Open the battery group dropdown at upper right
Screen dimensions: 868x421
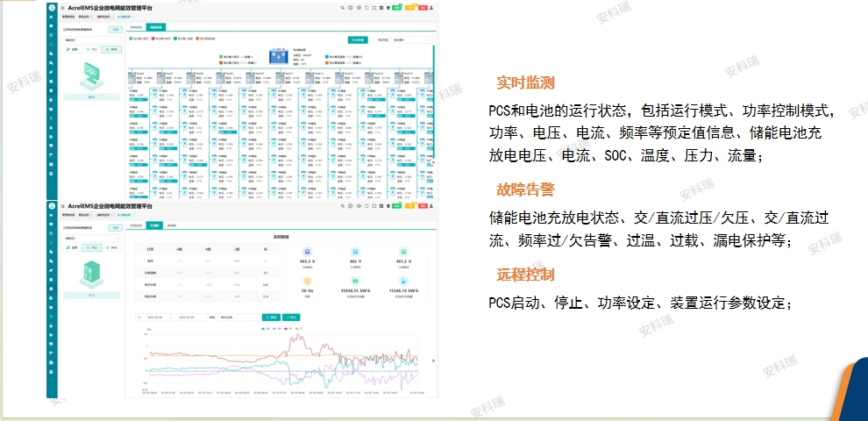coord(411,39)
